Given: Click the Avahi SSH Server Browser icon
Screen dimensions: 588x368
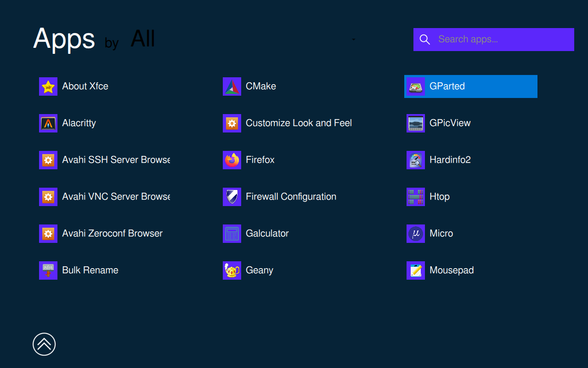Looking at the screenshot, I should [48, 160].
